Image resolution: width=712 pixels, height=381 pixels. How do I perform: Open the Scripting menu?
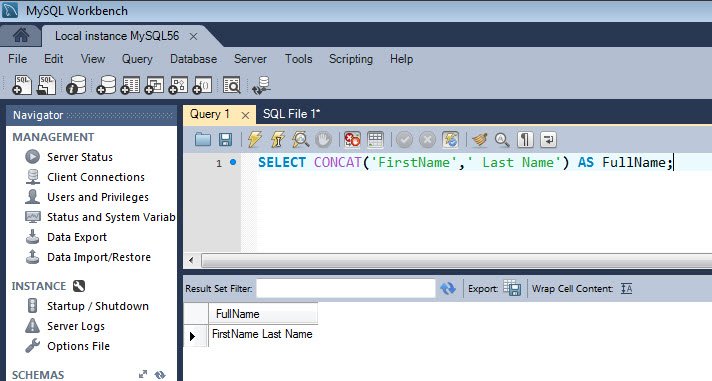point(351,59)
